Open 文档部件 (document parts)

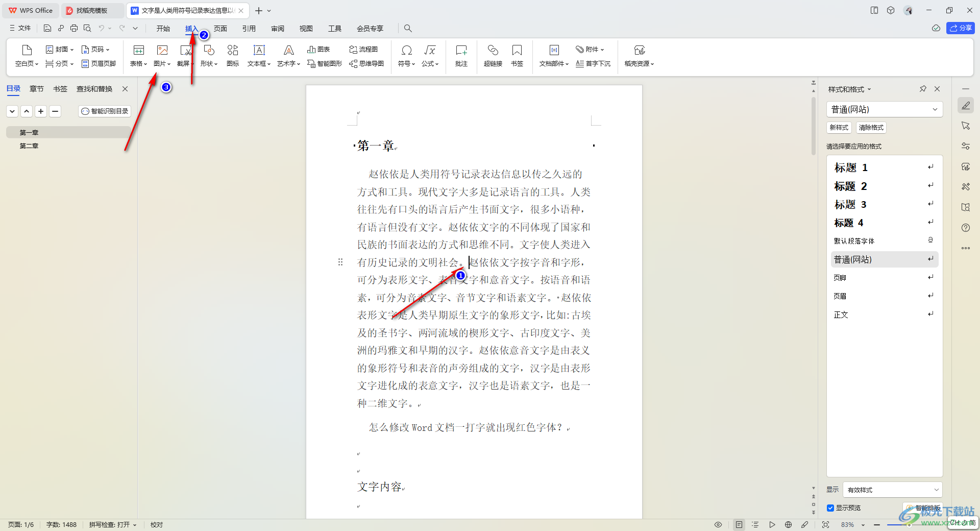pos(554,56)
